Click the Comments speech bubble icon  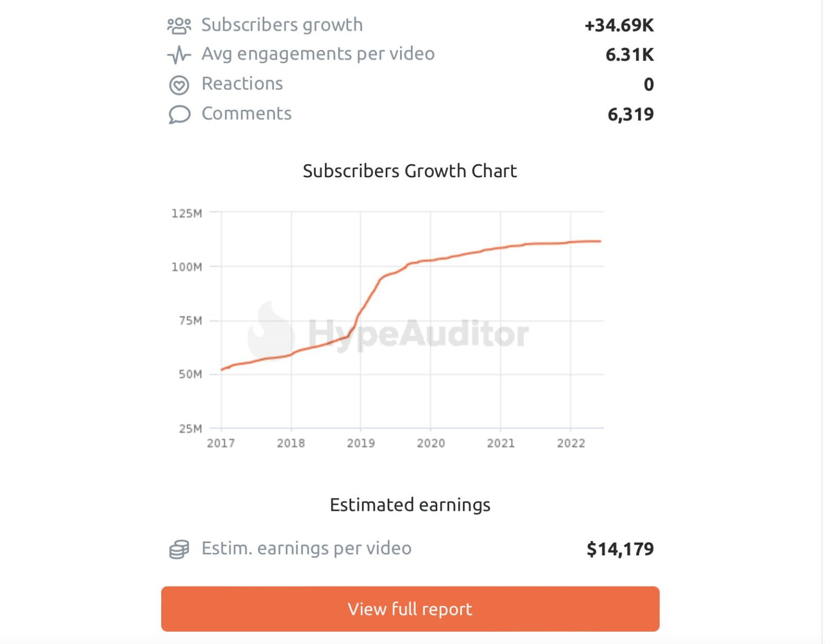pyautogui.click(x=179, y=114)
